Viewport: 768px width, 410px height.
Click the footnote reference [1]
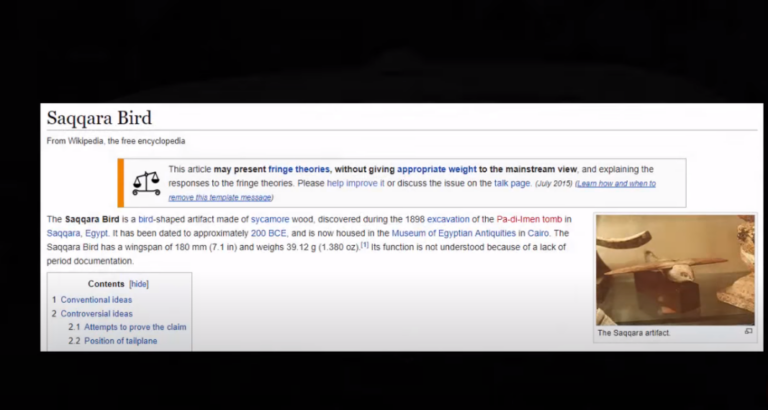point(364,245)
